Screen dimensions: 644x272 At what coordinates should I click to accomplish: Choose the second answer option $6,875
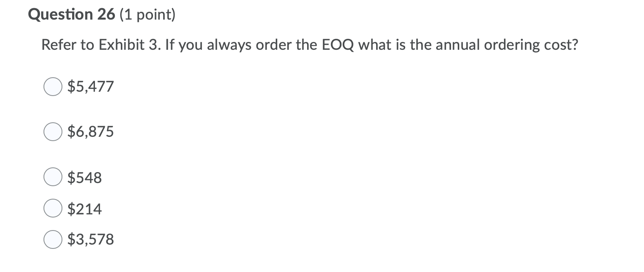click(53, 132)
